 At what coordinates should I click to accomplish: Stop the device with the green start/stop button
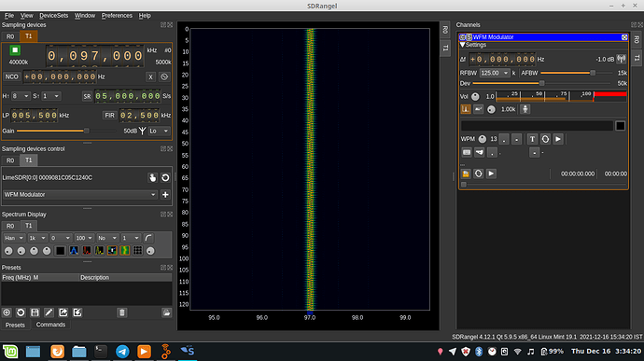pos(15,50)
